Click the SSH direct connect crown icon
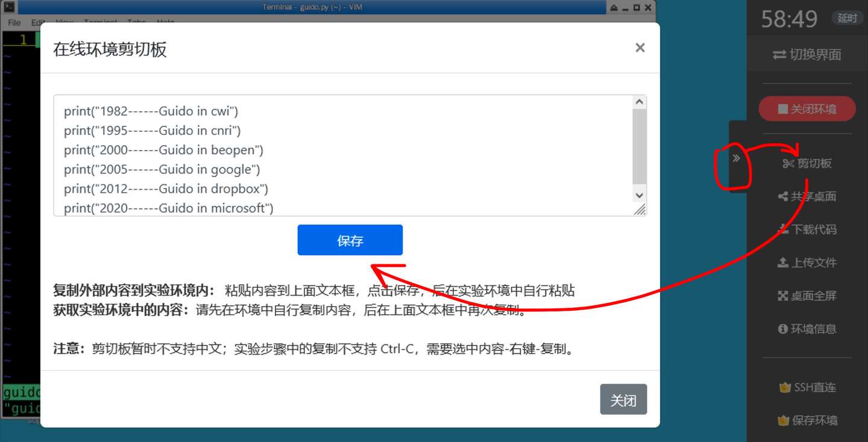Screen dimensions: 868x442 (785, 387)
